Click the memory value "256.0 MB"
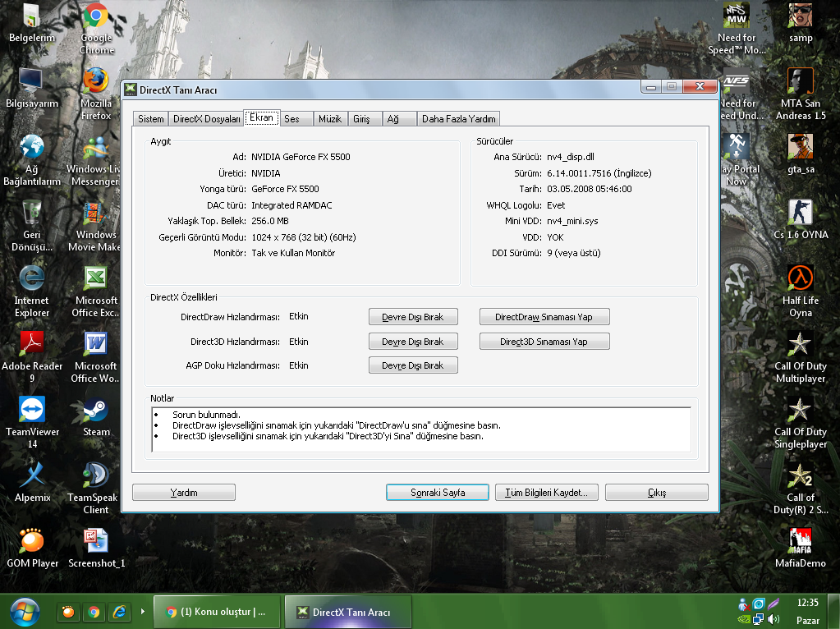The image size is (840, 629). click(270, 221)
